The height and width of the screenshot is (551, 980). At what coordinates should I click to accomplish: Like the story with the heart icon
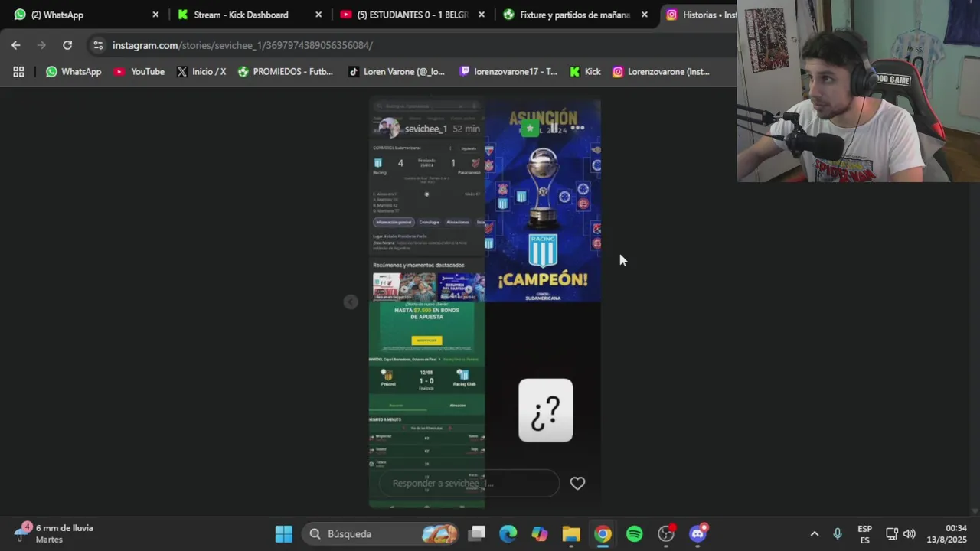pyautogui.click(x=577, y=483)
